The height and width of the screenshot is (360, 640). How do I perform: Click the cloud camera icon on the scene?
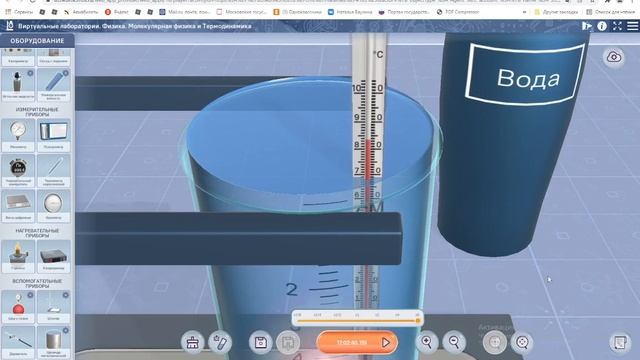tap(613, 57)
